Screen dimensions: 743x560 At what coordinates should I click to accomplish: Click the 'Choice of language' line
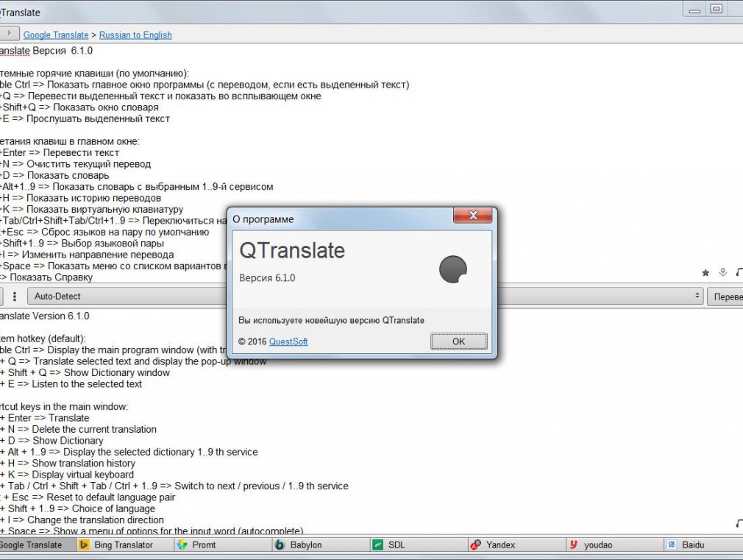[78, 508]
